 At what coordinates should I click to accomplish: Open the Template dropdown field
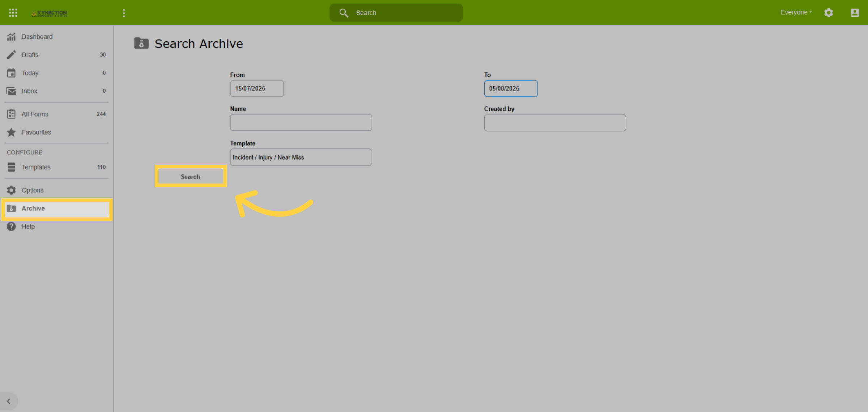point(301,157)
